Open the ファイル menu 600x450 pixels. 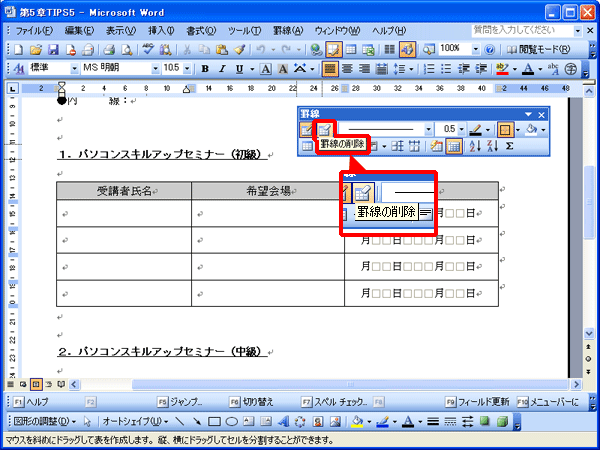coord(34,31)
